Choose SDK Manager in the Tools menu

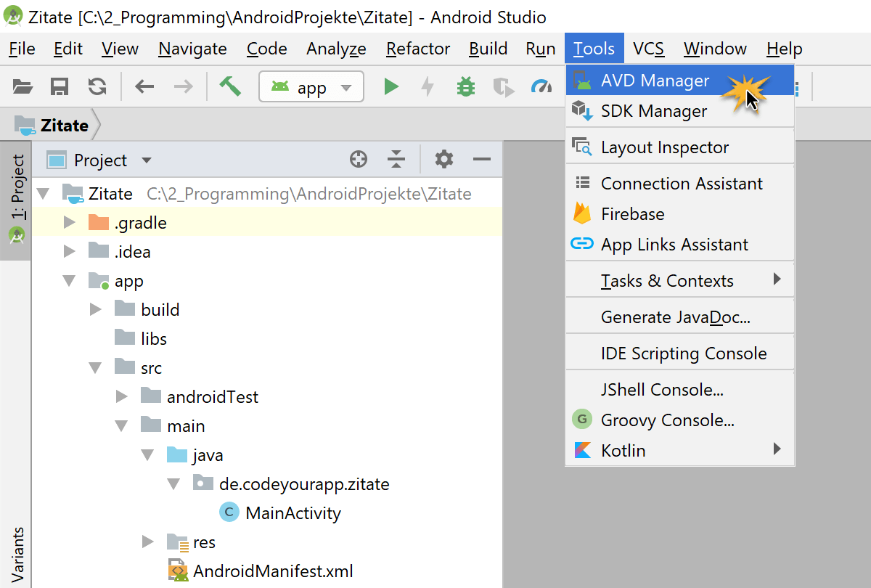[680, 111]
